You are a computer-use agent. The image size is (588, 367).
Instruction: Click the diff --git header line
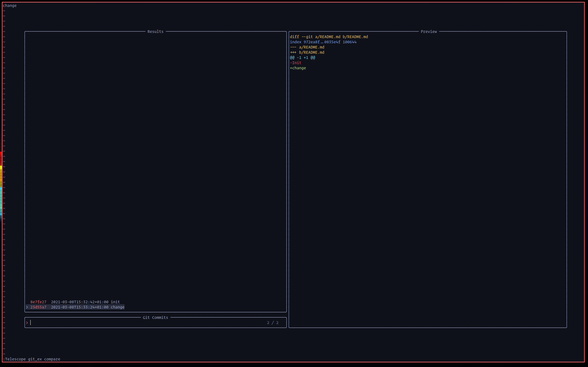click(329, 37)
